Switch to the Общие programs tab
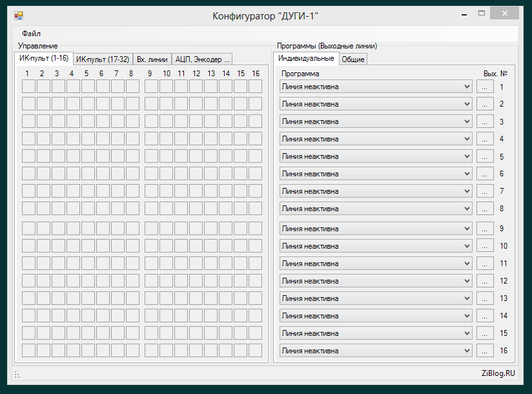The width and height of the screenshot is (532, 394). [x=353, y=59]
